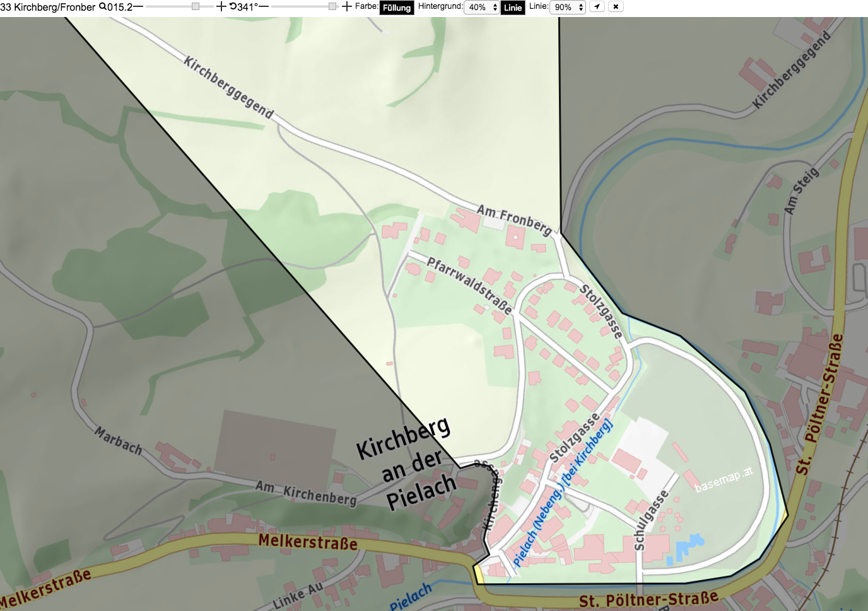Screen dimensions: 868x611
Task: Click the rotation decrease minus icon
Action: tap(263, 6)
